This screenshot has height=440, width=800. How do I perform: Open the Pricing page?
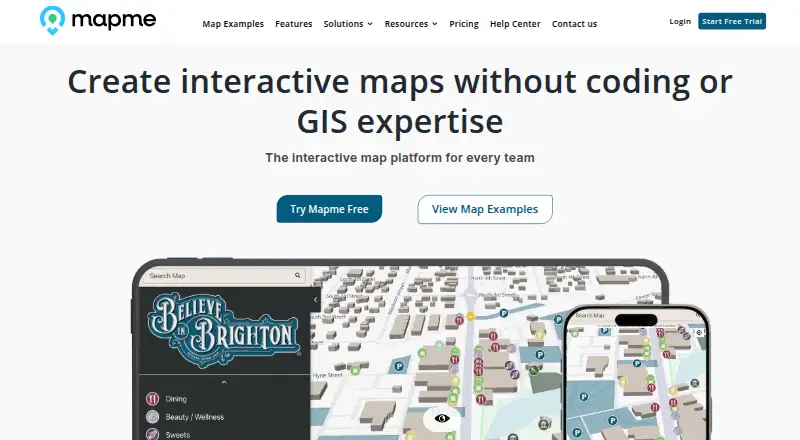pos(464,24)
